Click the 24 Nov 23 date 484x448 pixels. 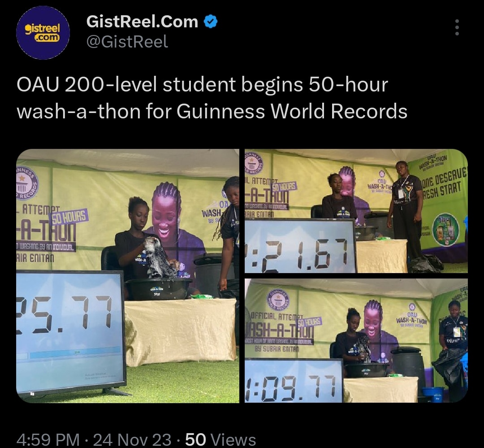pos(132,439)
